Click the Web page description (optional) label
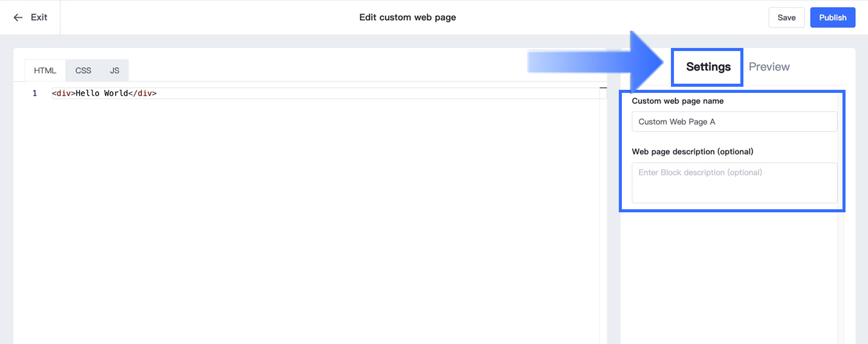868x344 pixels. (692, 152)
